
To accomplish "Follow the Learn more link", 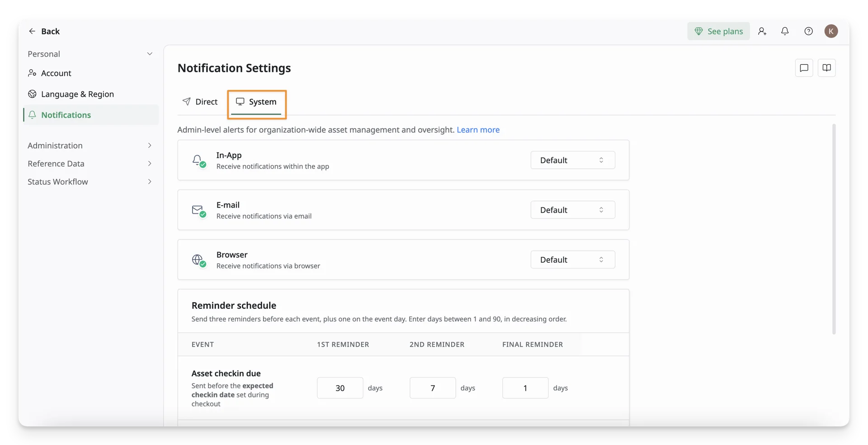I will coord(478,130).
